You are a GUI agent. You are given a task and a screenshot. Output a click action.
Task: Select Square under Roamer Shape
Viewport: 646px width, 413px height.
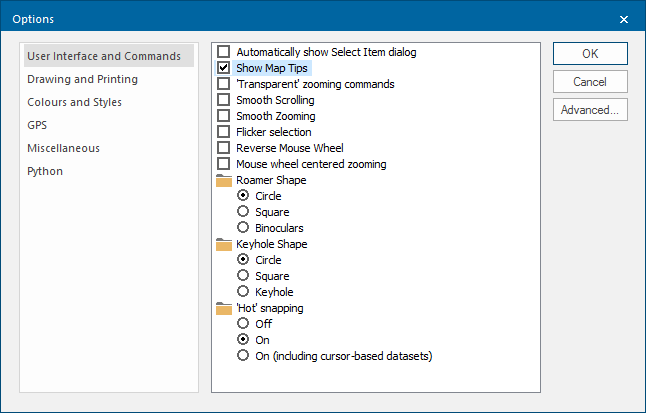[243, 211]
